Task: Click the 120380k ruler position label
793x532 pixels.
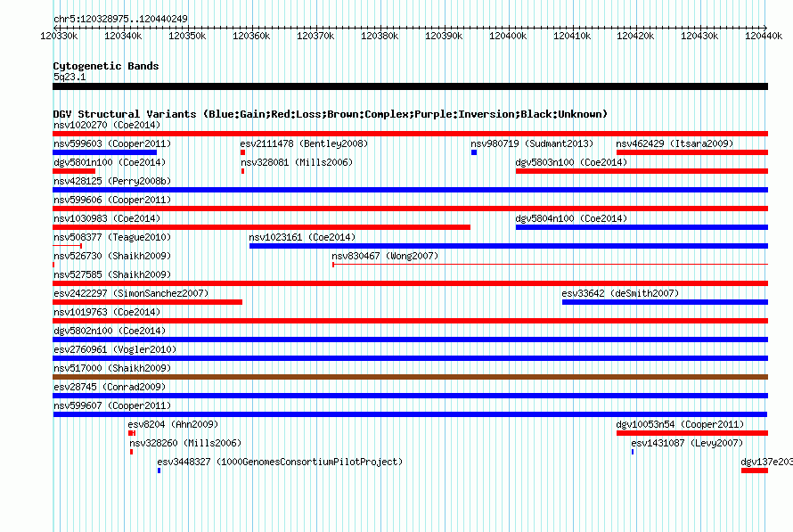Action: (x=380, y=36)
